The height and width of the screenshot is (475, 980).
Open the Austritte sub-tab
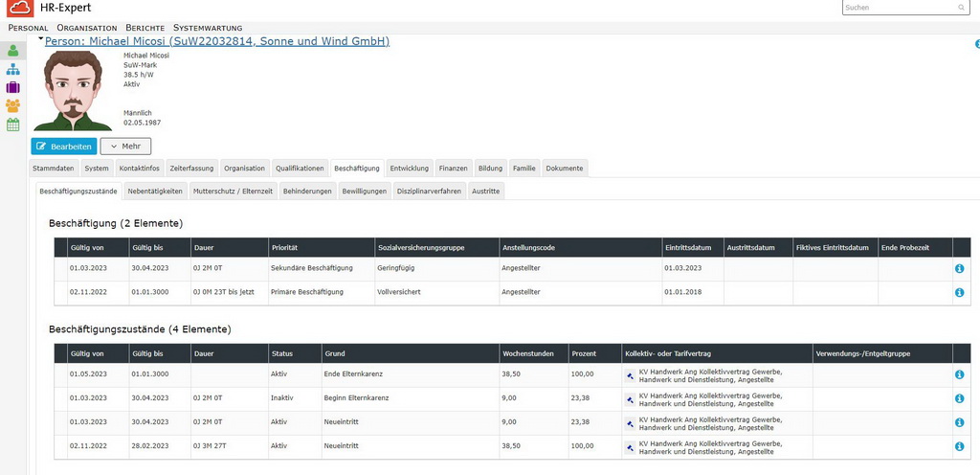point(486,192)
